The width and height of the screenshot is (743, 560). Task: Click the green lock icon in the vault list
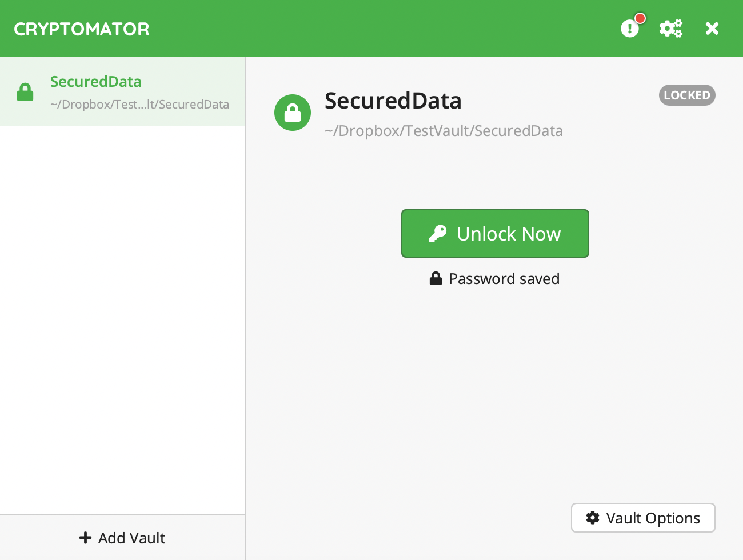[x=25, y=92]
